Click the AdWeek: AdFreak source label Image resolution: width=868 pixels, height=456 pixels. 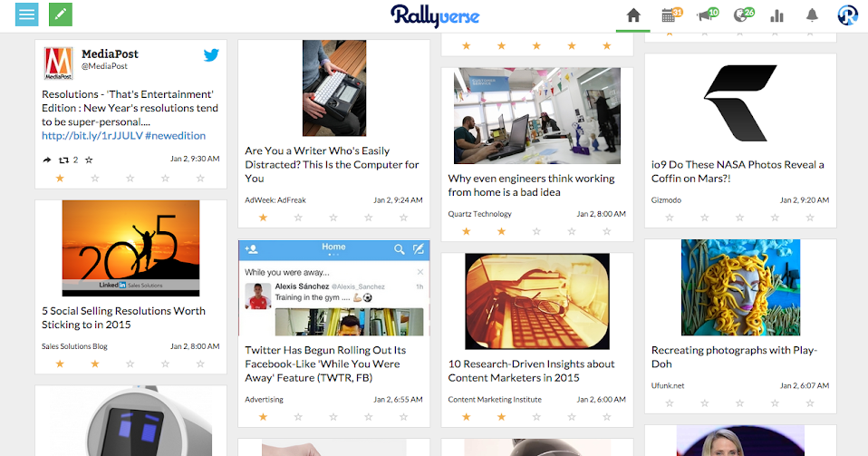pyautogui.click(x=275, y=200)
